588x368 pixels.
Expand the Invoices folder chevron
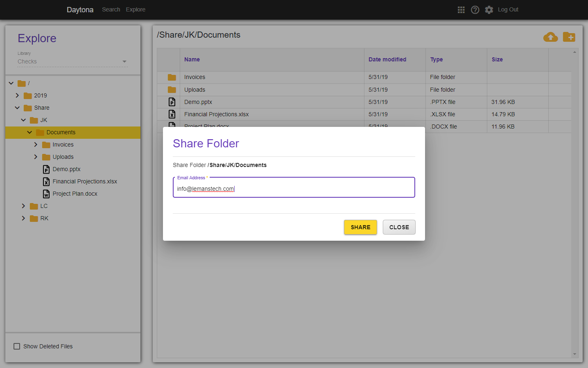tap(36, 144)
